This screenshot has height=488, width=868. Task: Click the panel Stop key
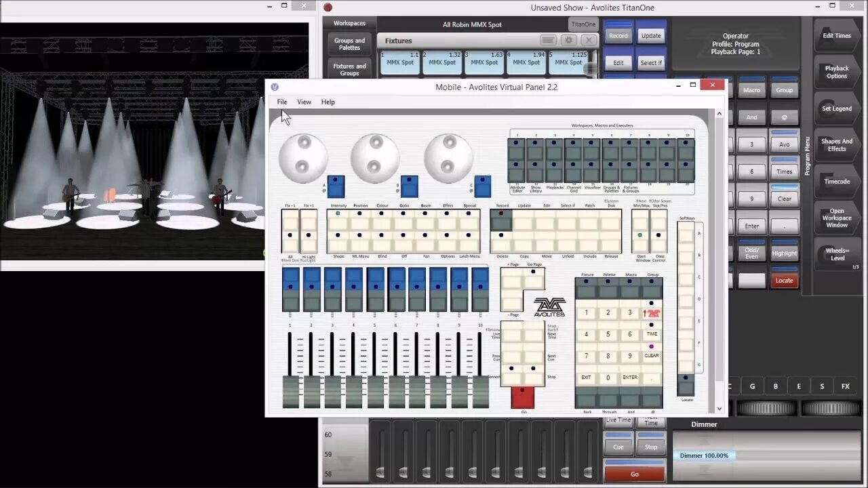pyautogui.click(x=534, y=376)
